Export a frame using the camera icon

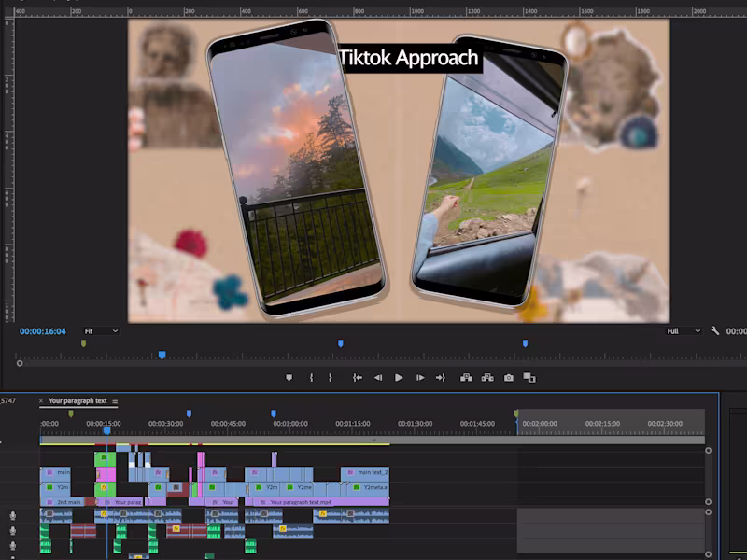coord(509,378)
